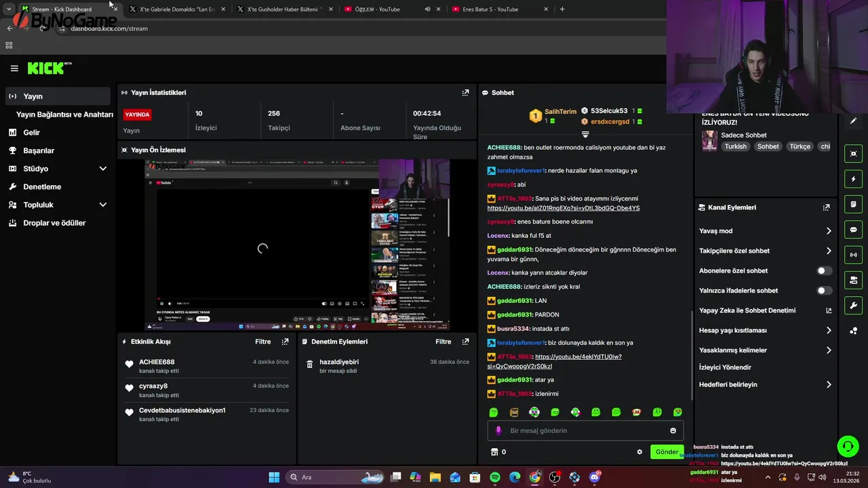Click the taskbar search box Ara

click(336, 477)
